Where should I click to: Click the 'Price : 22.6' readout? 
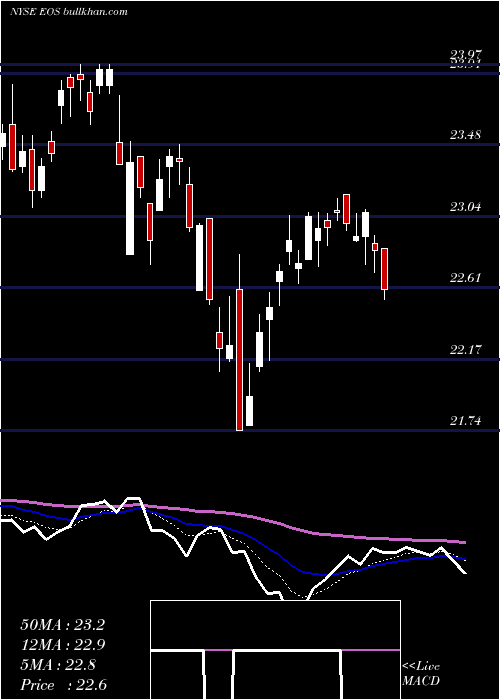(x=63, y=685)
